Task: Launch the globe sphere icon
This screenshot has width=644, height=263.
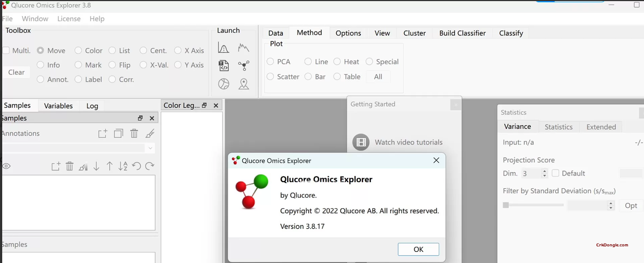Action: 223,84
